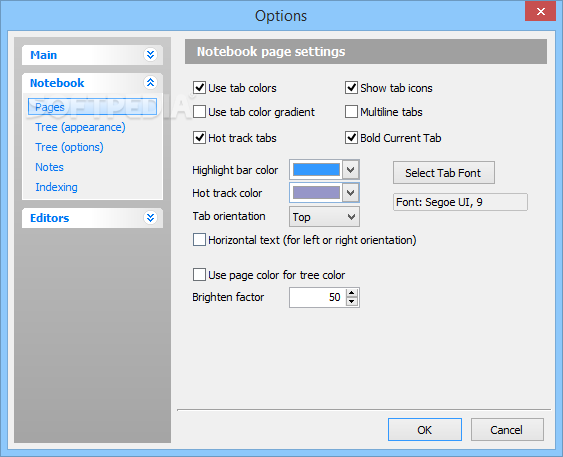Disable Bold Current Tab option
The height and width of the screenshot is (457, 563).
[351, 137]
